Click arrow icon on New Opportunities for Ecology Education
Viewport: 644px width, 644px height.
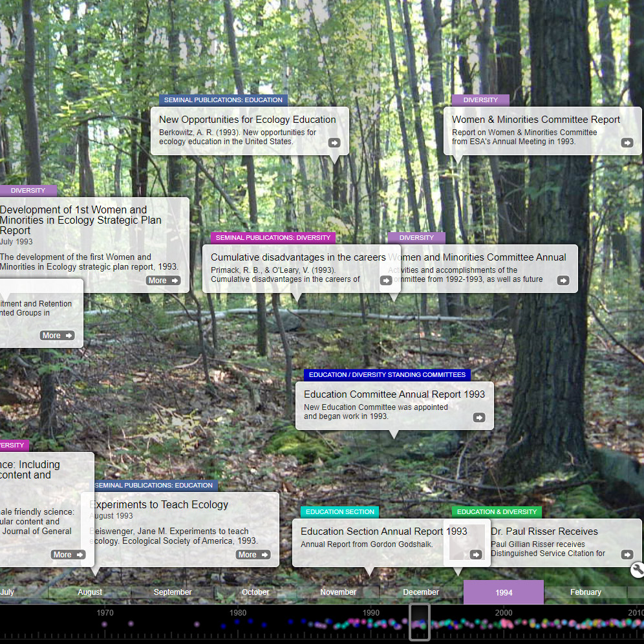[x=334, y=143]
